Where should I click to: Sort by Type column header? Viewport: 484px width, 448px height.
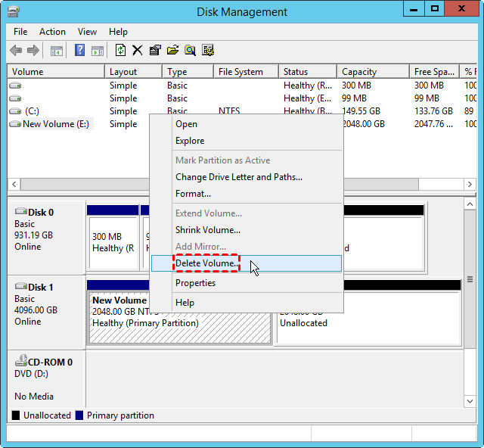188,72
